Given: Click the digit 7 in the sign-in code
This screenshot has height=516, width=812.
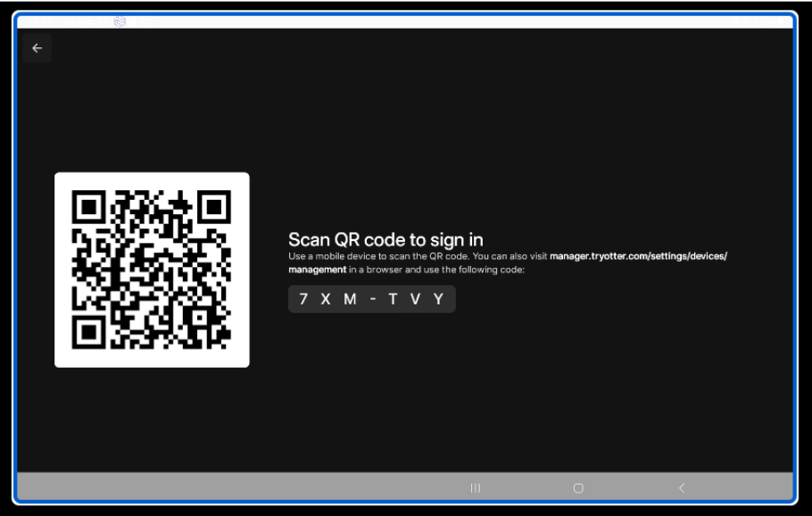Looking at the screenshot, I should tap(303, 299).
